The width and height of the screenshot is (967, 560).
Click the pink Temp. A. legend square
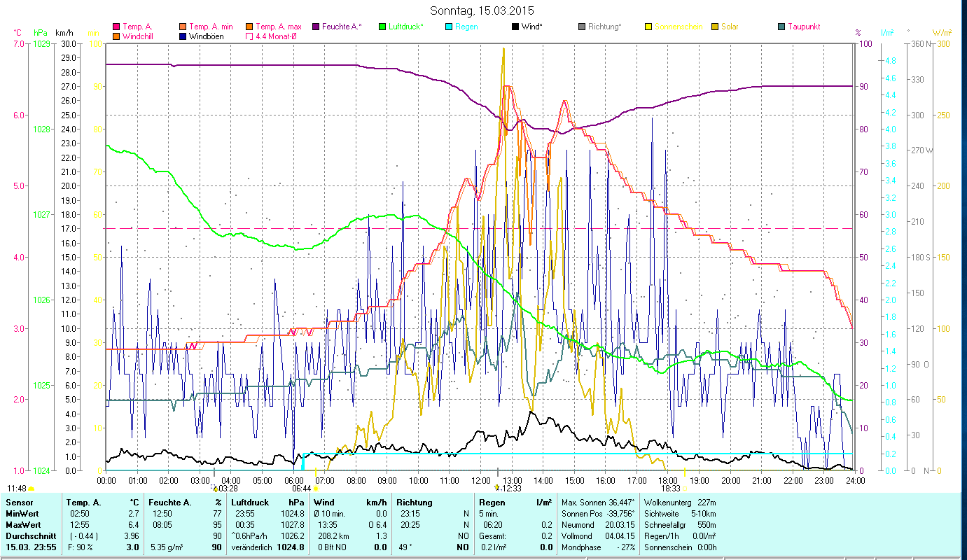116,27
